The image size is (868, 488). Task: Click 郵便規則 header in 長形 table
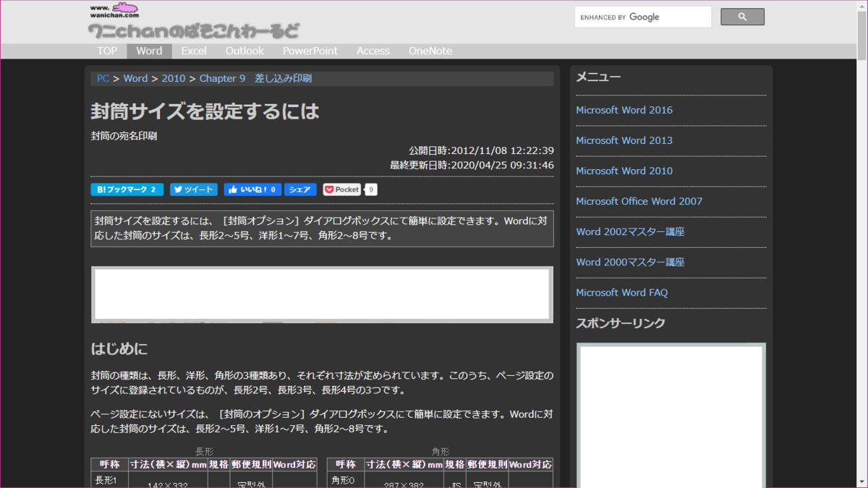pyautogui.click(x=251, y=464)
